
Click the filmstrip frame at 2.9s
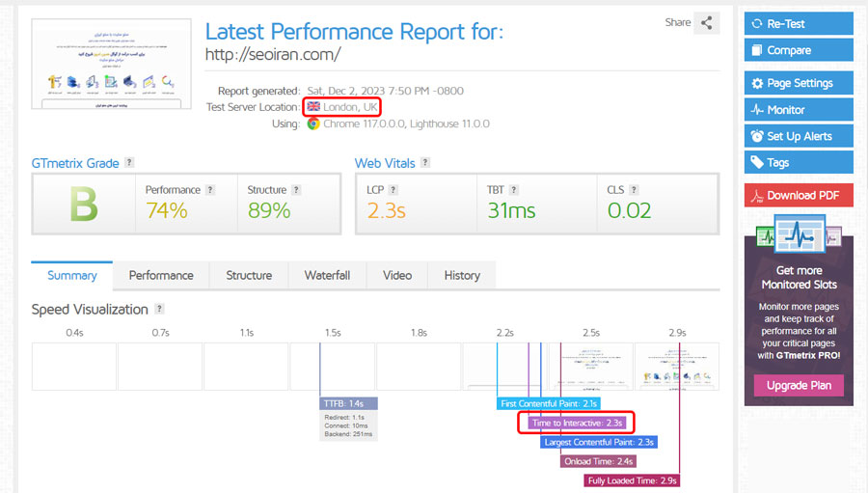[x=677, y=367]
